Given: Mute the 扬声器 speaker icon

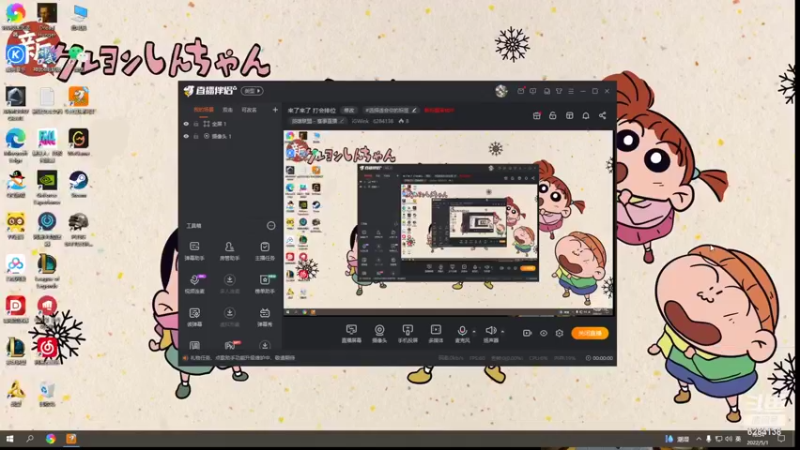Looking at the screenshot, I should [490, 331].
